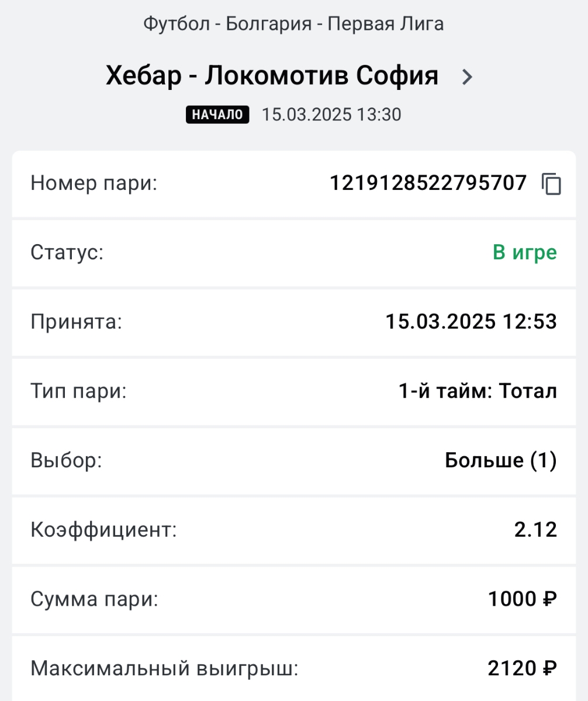Select the Номер пари label
The image size is (588, 701).
point(94,184)
